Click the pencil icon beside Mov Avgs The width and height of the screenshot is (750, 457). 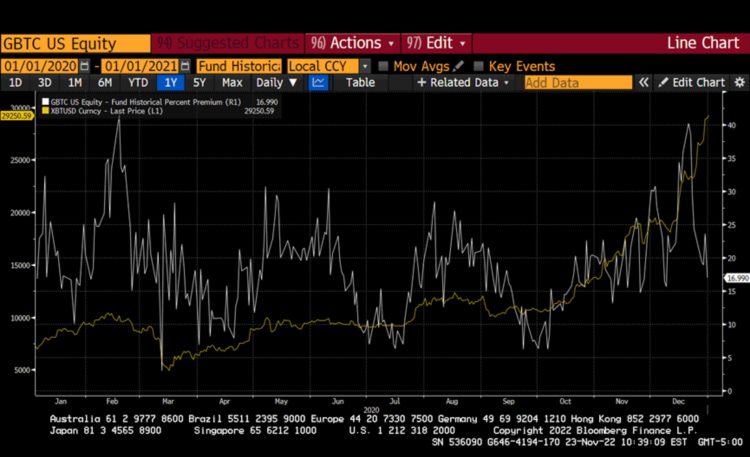click(458, 65)
